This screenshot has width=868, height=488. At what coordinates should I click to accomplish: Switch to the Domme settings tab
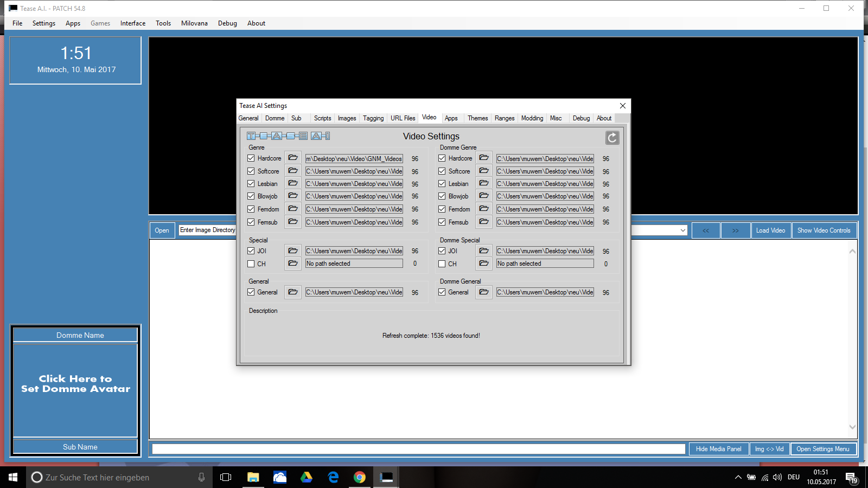pyautogui.click(x=275, y=118)
